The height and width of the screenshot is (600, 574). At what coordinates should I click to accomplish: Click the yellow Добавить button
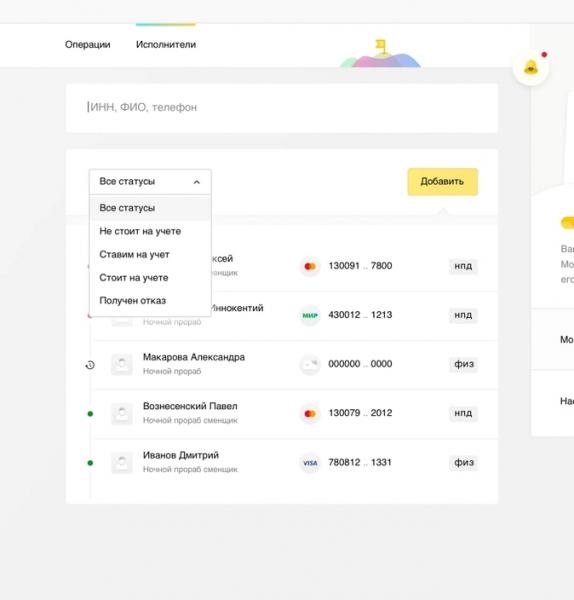442,182
